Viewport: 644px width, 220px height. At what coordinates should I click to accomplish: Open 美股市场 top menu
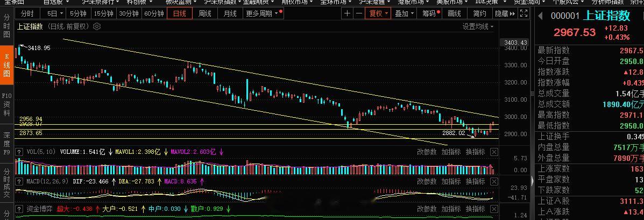pyautogui.click(x=452, y=2)
